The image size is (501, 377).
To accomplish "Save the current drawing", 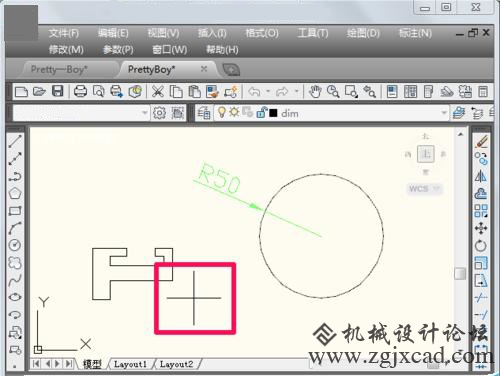I will point(58,91).
